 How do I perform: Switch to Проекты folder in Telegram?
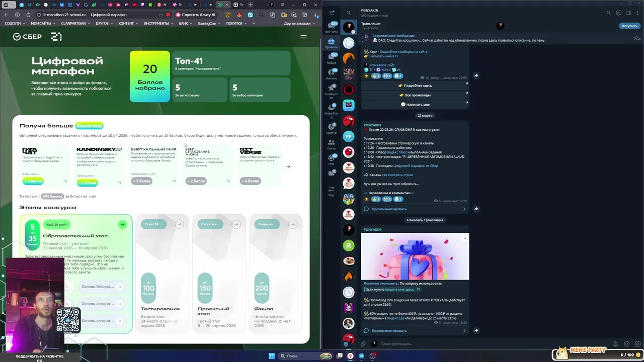[x=331, y=43]
